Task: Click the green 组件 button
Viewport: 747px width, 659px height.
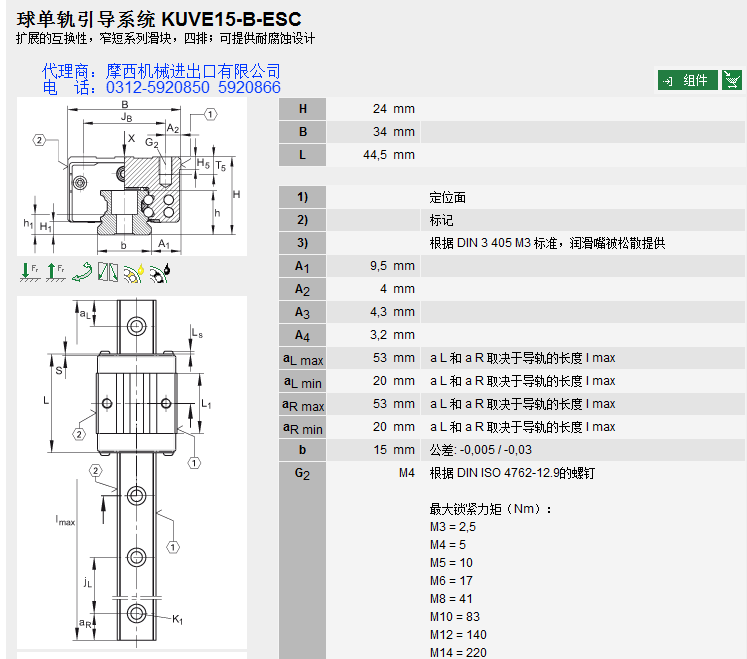Action: 687,80
